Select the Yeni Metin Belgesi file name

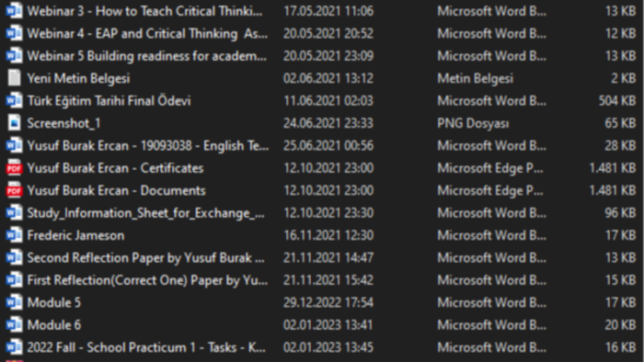(x=78, y=78)
